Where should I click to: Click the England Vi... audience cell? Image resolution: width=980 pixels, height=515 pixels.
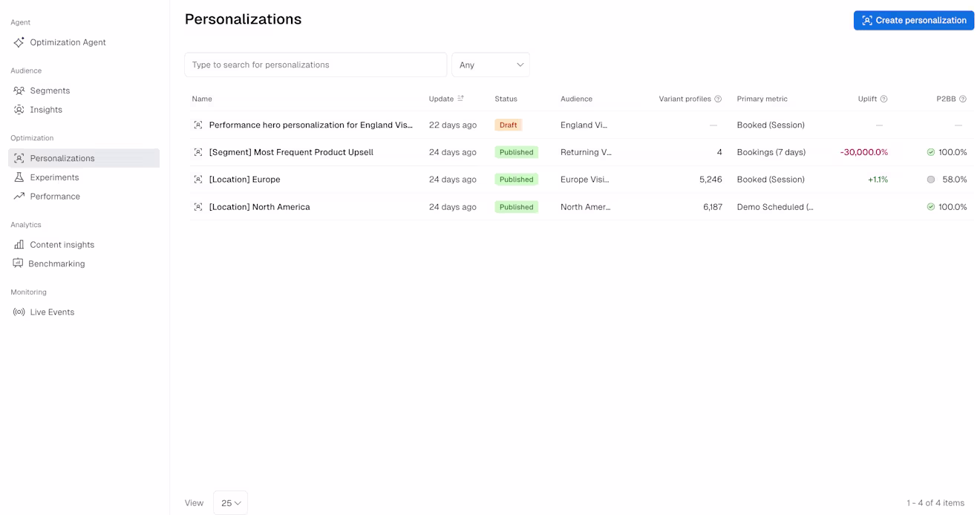coord(584,125)
